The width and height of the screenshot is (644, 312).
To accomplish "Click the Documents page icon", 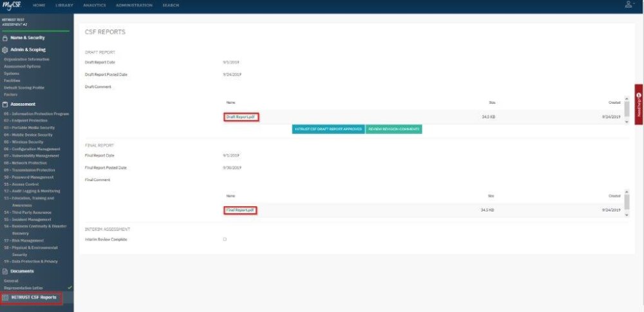I will [5, 271].
